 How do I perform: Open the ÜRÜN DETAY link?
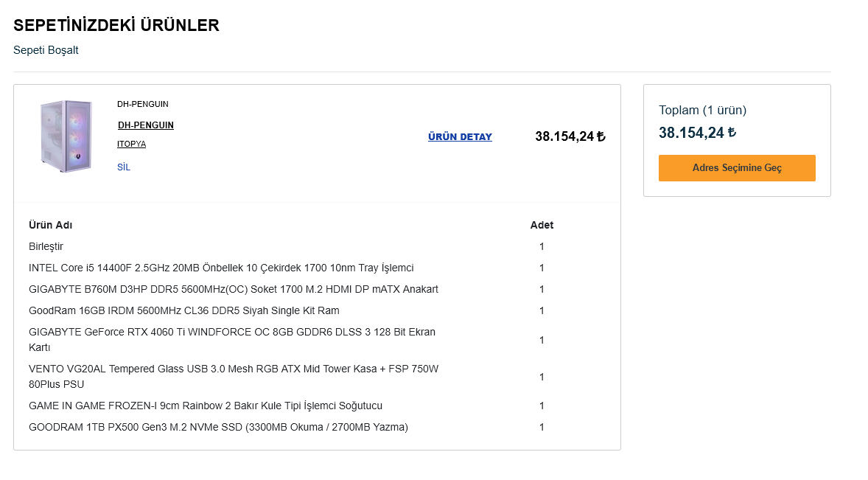[x=460, y=136]
